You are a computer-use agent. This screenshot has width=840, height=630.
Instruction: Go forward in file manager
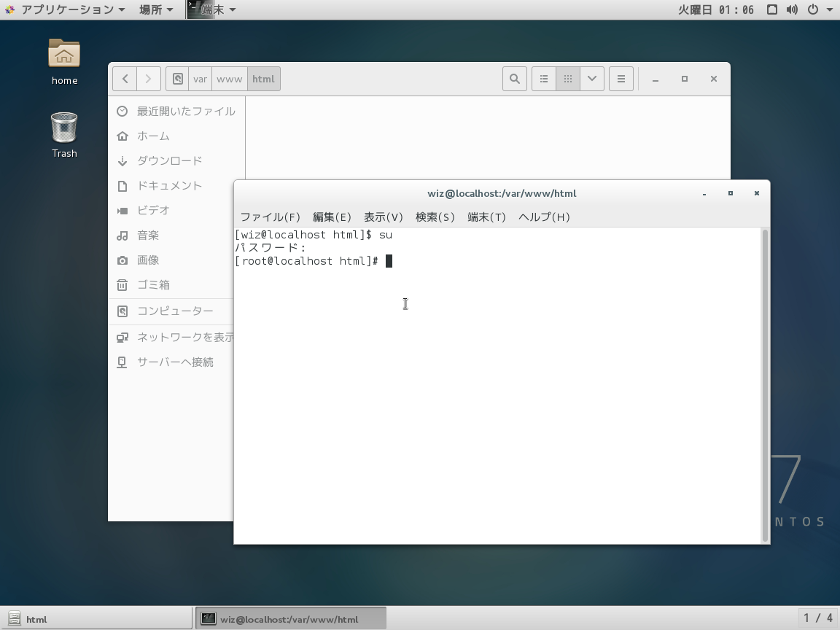point(149,79)
